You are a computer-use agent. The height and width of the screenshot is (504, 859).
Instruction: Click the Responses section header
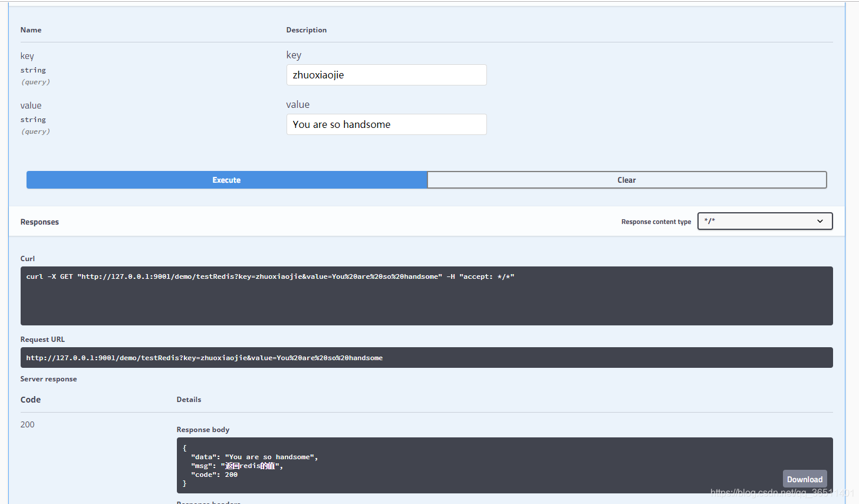pyautogui.click(x=40, y=222)
